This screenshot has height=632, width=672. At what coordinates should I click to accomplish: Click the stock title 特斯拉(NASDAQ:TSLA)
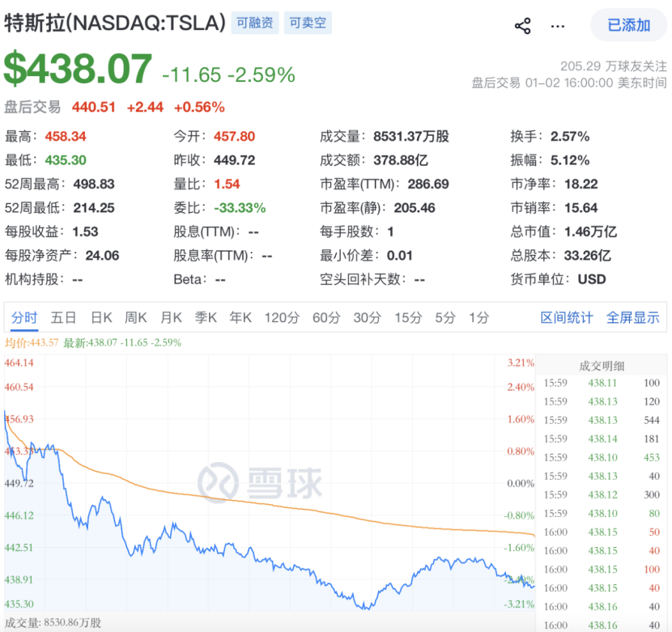pyautogui.click(x=115, y=23)
